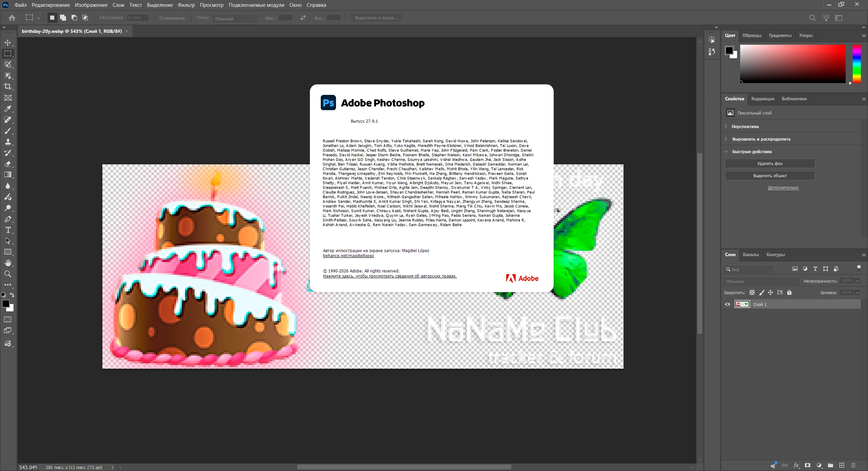Create a new group folder in Layers panel
Screen dimensions: 868x471
click(830, 465)
